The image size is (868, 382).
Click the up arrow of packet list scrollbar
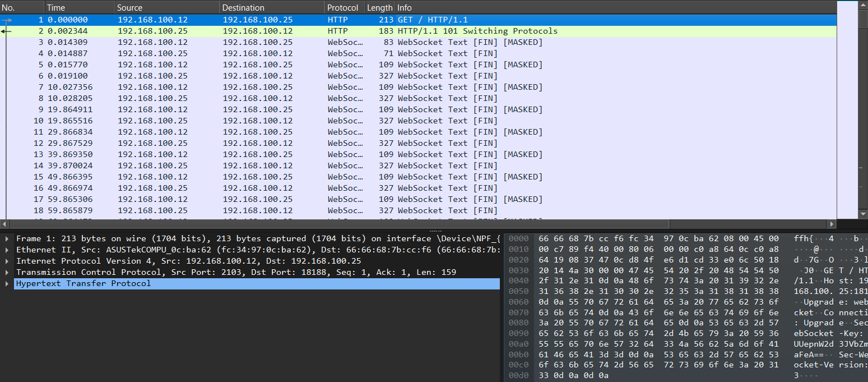click(x=863, y=5)
